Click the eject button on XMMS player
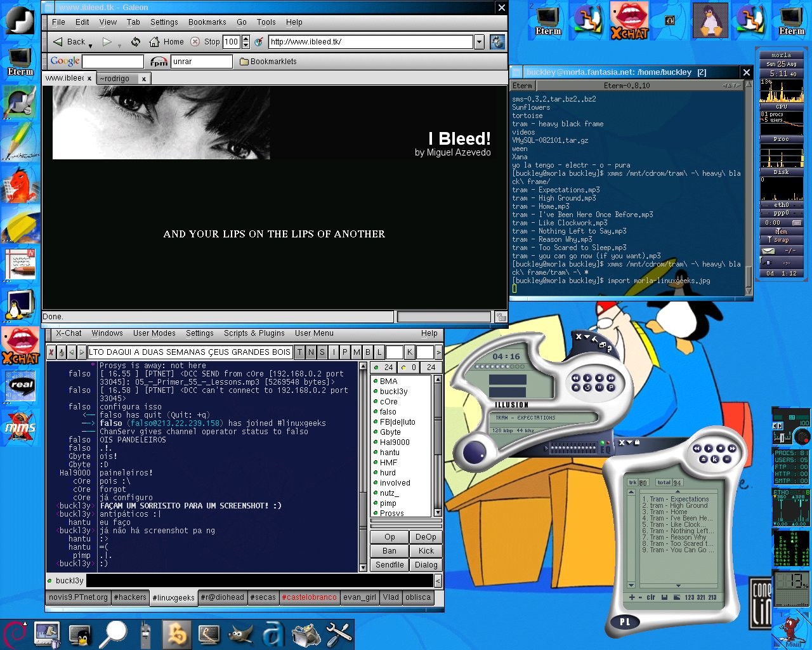The width and height of the screenshot is (812, 650). point(575,387)
